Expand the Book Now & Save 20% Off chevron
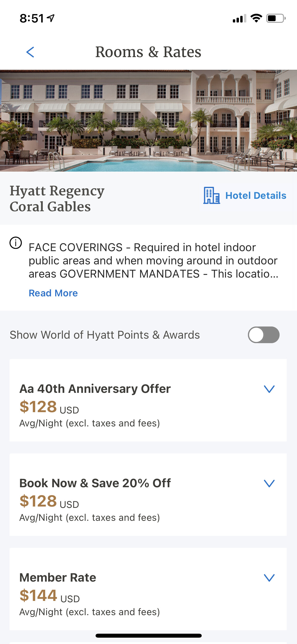 click(x=269, y=483)
